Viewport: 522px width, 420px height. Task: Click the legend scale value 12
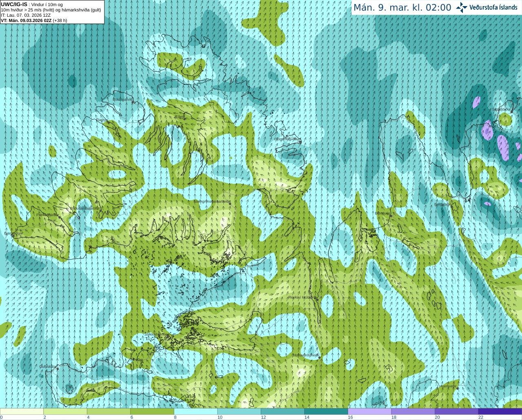pyautogui.click(x=263, y=417)
